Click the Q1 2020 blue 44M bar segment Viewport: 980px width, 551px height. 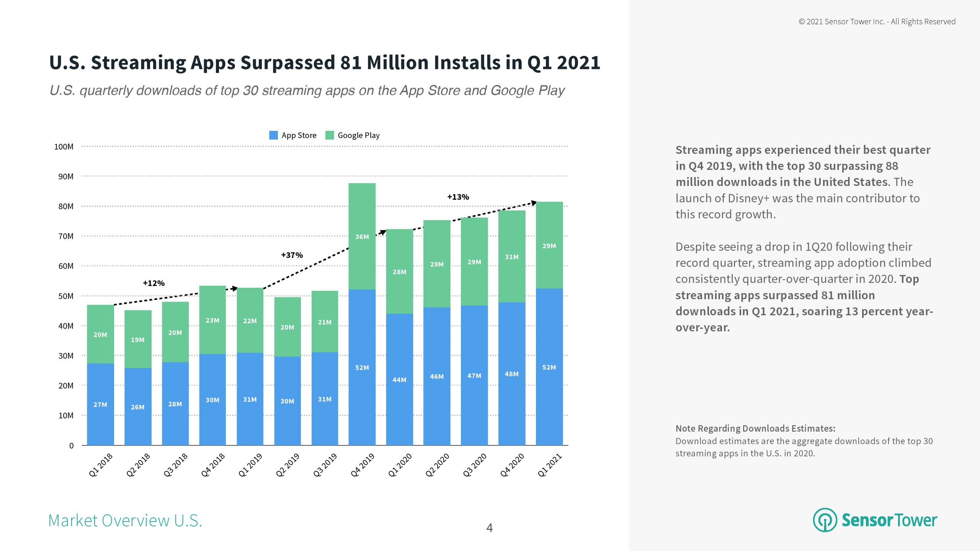(x=399, y=380)
